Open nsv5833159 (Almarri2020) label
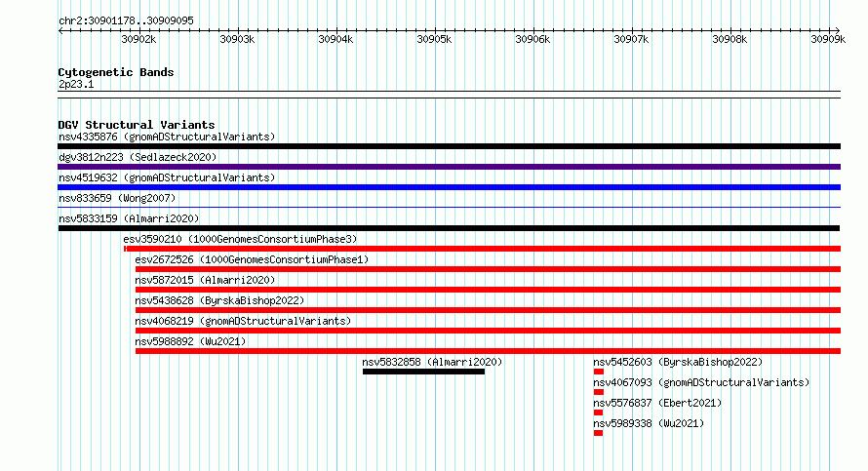Screen dimensions: 868x471 point(129,218)
